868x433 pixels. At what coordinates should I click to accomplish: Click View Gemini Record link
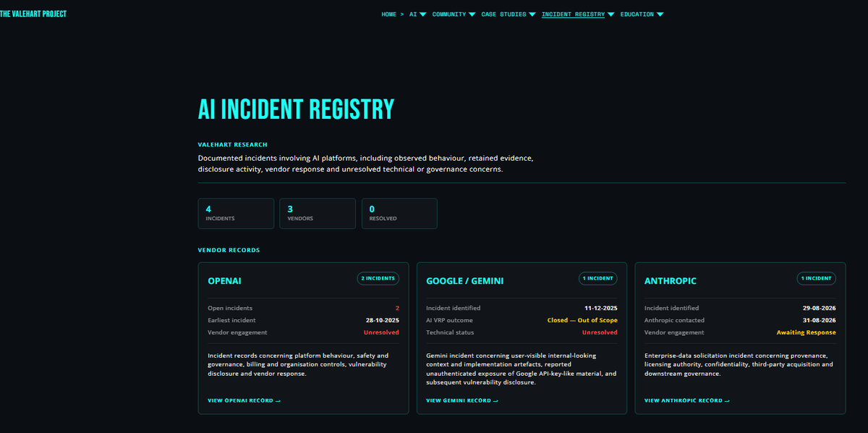click(x=462, y=400)
